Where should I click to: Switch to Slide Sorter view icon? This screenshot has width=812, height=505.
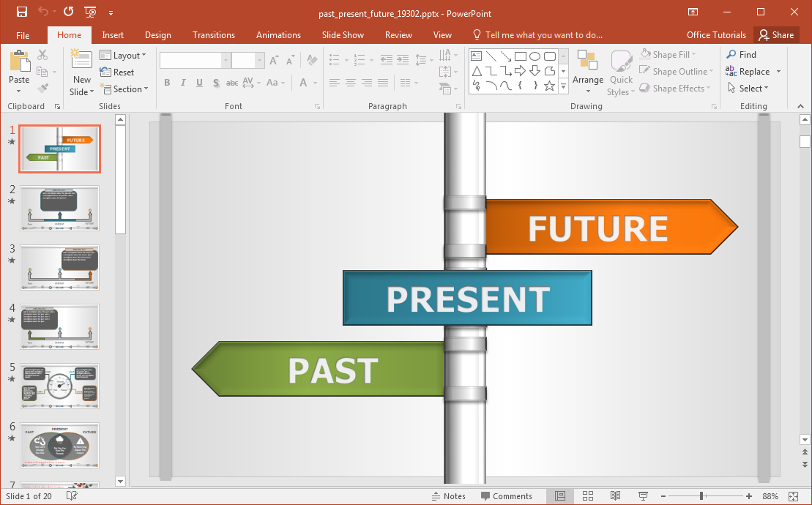coord(588,496)
